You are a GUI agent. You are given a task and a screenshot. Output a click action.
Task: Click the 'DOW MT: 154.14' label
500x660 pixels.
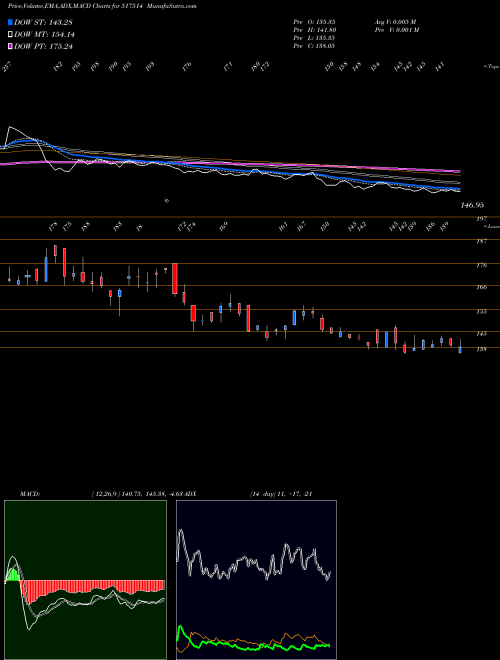pyautogui.click(x=44, y=35)
